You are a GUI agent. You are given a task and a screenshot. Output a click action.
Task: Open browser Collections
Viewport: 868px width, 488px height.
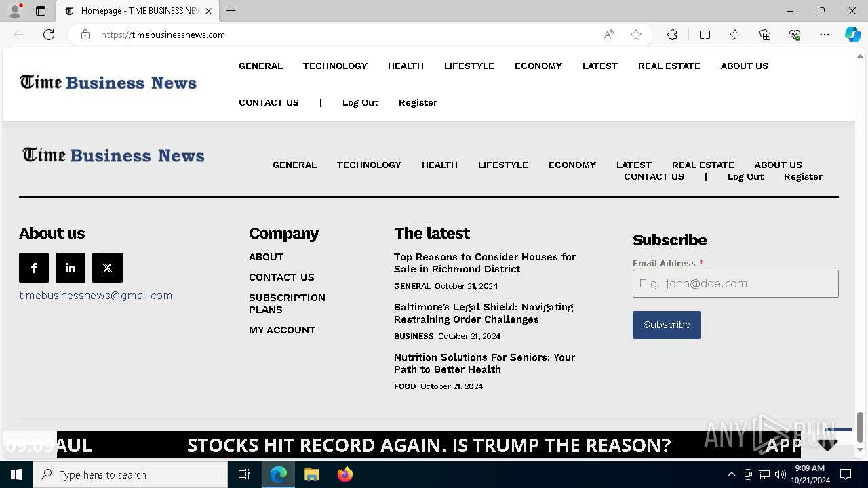tap(765, 35)
